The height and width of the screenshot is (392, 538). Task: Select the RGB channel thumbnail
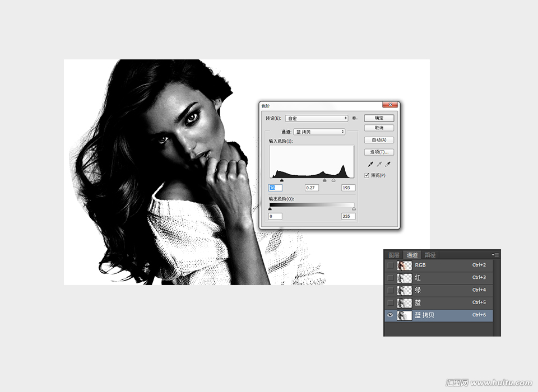[x=405, y=265]
